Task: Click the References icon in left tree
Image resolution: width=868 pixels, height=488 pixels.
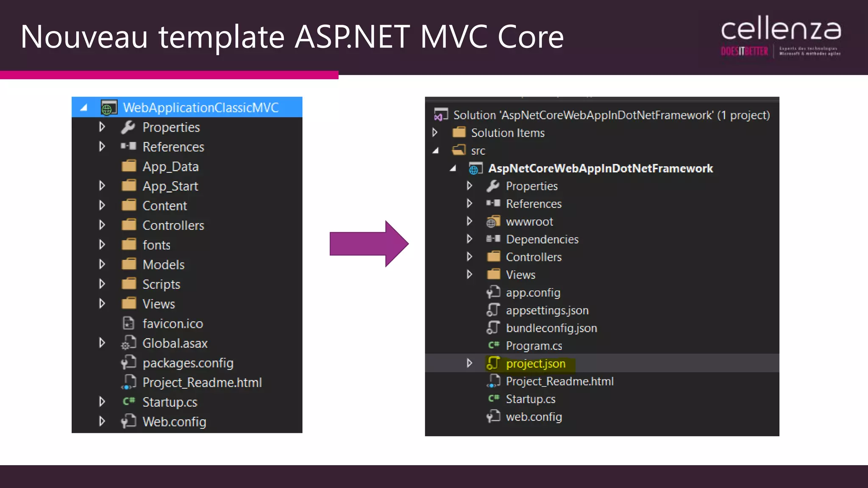Action: 128,146
